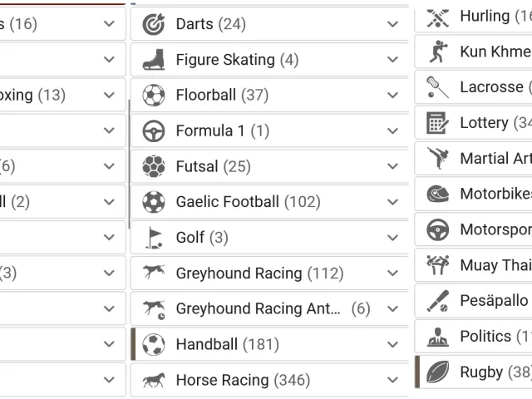Click the Darts target icon
The image size is (532, 399).
pyautogui.click(x=154, y=24)
